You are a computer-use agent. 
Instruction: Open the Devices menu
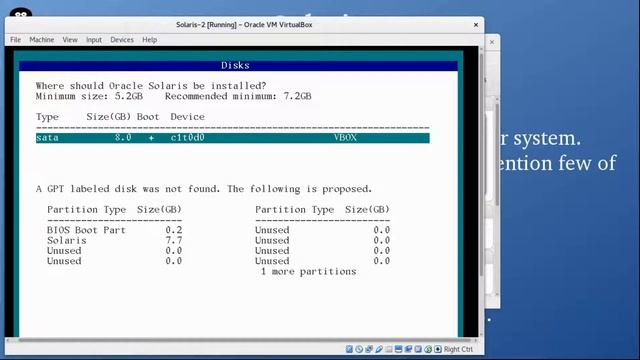coord(122,40)
